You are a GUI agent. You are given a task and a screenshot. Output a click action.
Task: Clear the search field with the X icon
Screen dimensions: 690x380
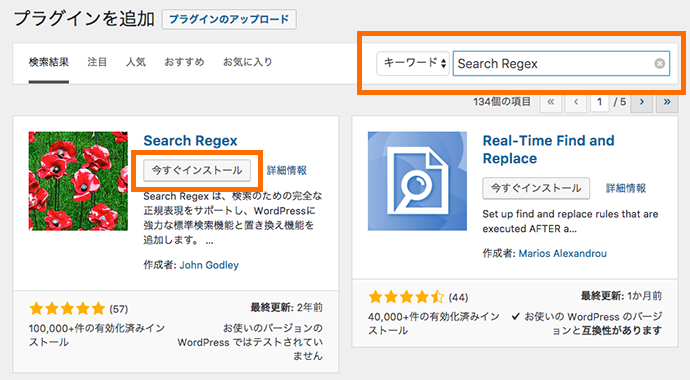(x=659, y=64)
